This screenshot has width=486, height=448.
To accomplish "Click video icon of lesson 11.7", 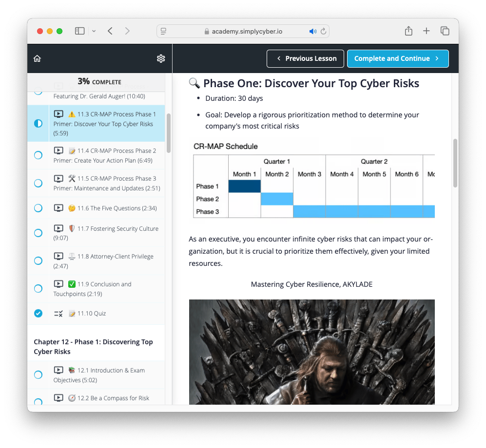I will click(58, 228).
